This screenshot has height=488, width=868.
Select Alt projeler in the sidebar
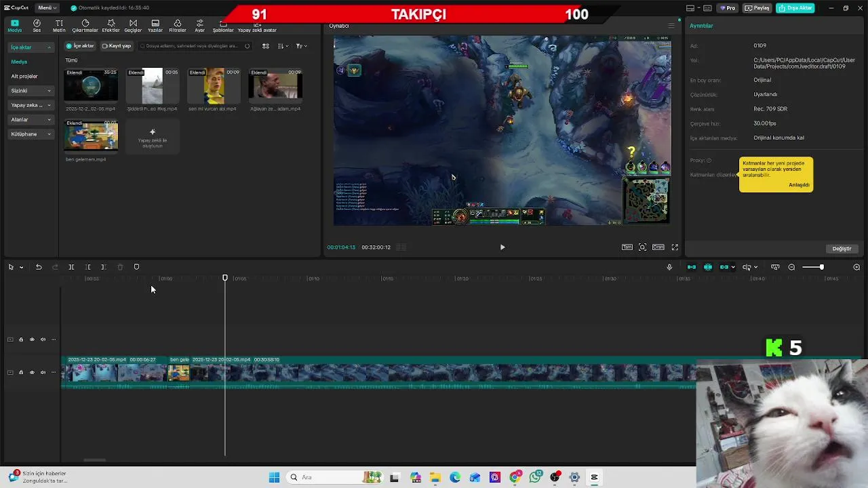(x=24, y=76)
